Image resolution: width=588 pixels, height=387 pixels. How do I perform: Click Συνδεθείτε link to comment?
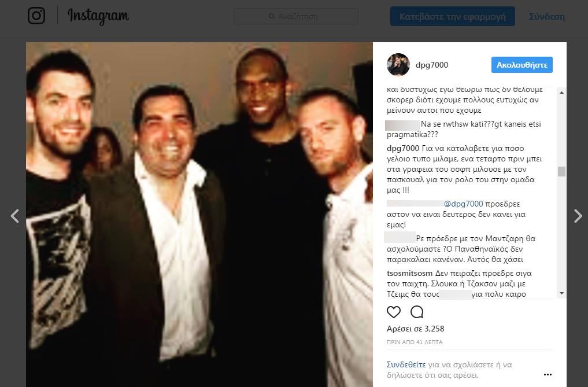[406, 364]
